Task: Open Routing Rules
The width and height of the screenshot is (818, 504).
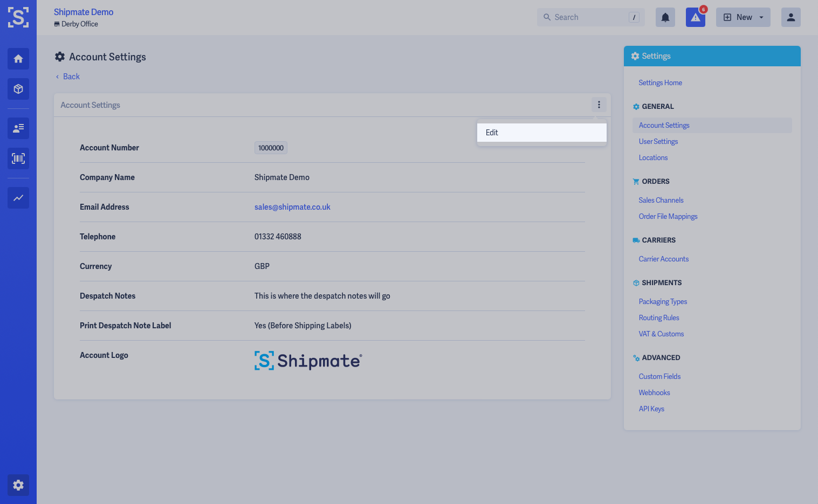Action: click(659, 317)
